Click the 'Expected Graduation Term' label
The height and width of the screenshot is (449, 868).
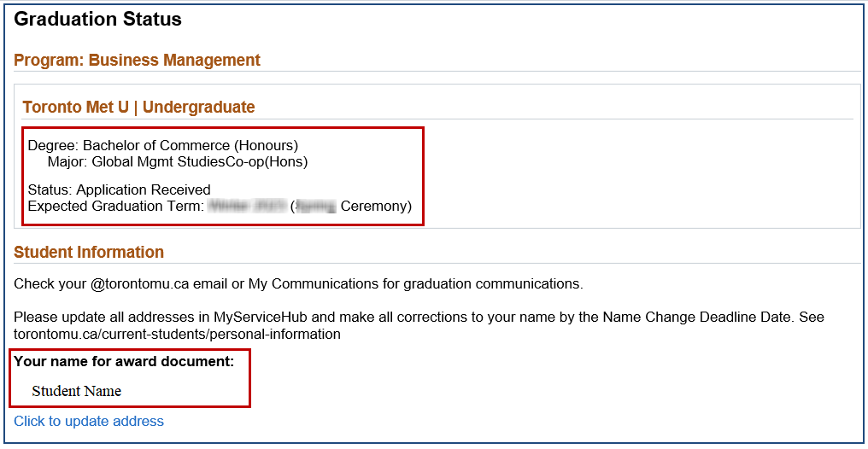(x=116, y=206)
